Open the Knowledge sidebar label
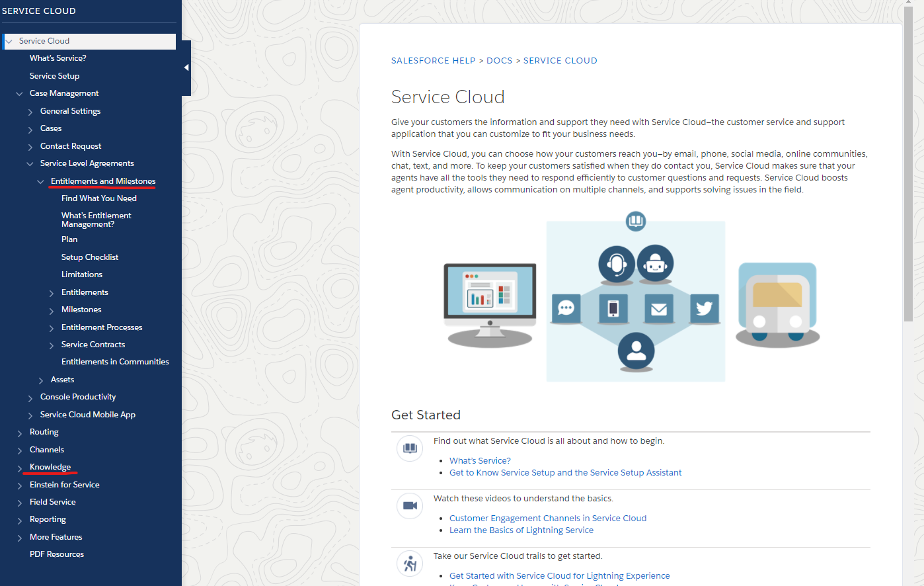The width and height of the screenshot is (924, 586). coord(50,467)
